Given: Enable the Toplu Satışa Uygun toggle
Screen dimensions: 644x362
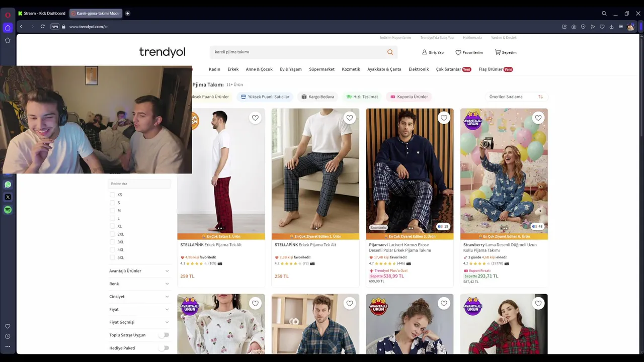Looking at the screenshot, I should coord(165,335).
